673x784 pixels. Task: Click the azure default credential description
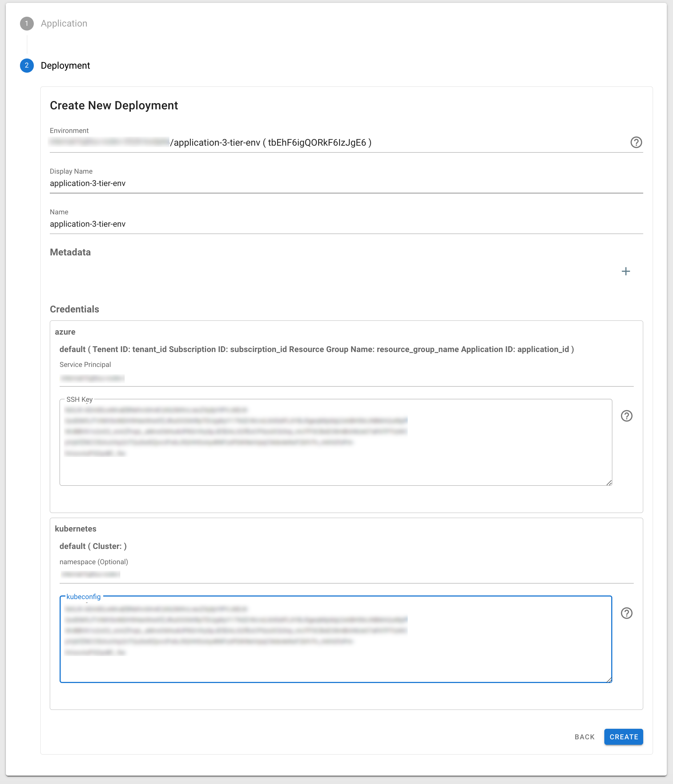[317, 349]
